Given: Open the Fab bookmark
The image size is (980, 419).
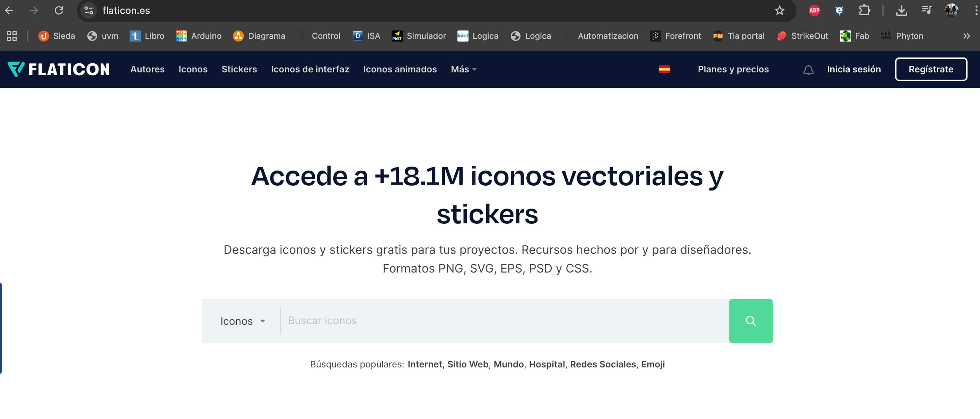Looking at the screenshot, I should (855, 36).
